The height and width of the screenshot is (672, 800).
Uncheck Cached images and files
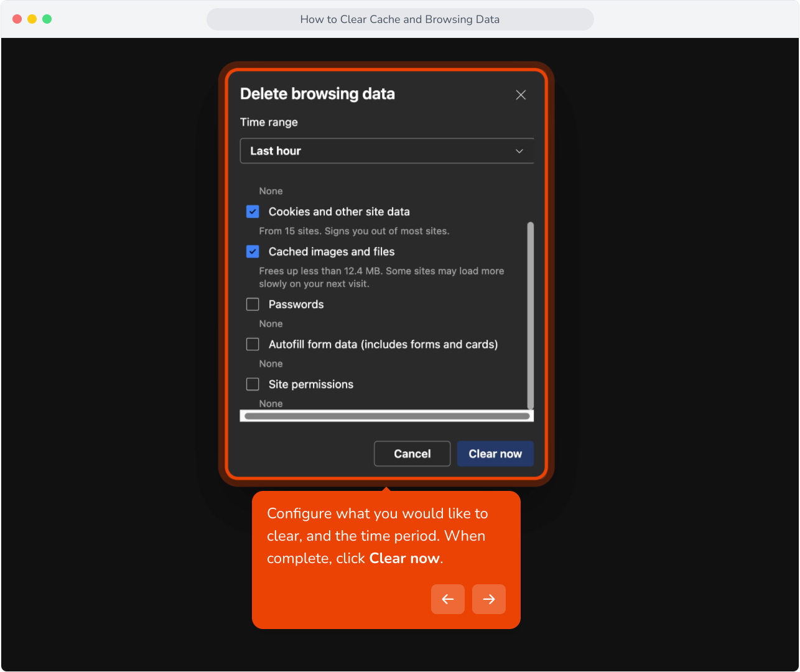(253, 251)
